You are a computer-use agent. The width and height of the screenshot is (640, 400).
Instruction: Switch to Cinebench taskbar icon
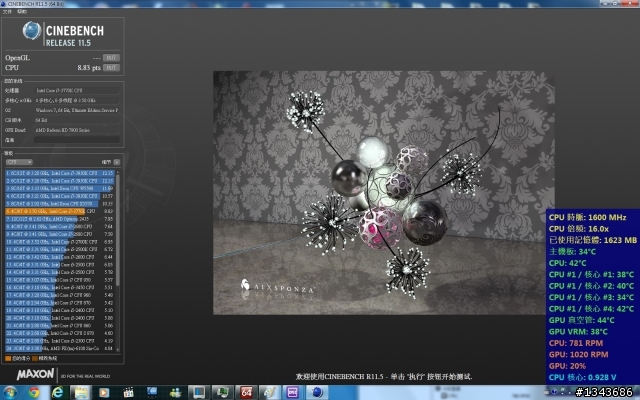point(317,393)
